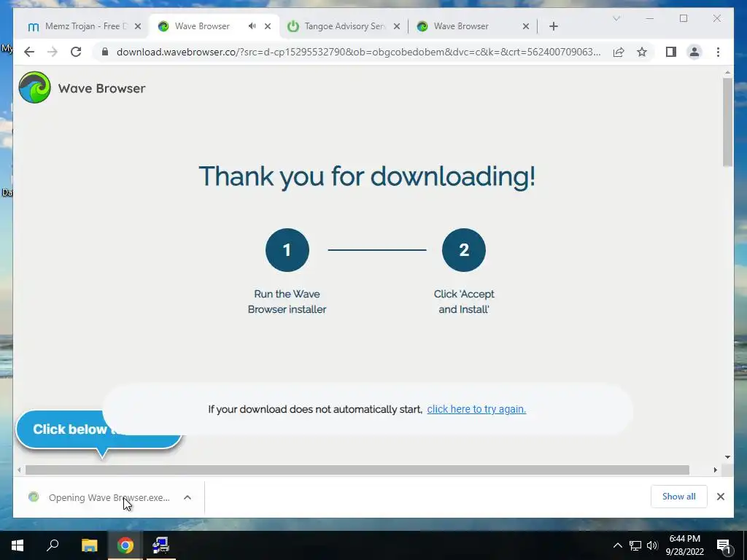Viewport: 747px width, 560px height.
Task: Reload the current page
Action: point(76,52)
